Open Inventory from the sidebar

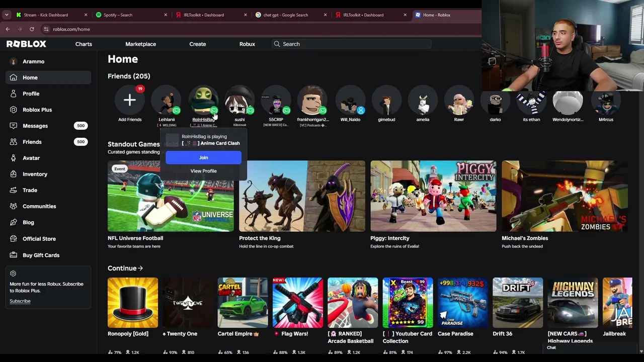pyautogui.click(x=35, y=174)
